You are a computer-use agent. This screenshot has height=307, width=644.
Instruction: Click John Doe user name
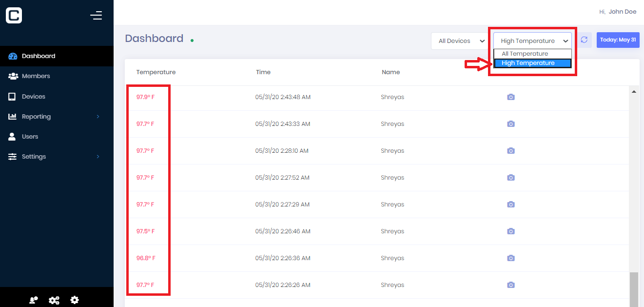point(623,12)
